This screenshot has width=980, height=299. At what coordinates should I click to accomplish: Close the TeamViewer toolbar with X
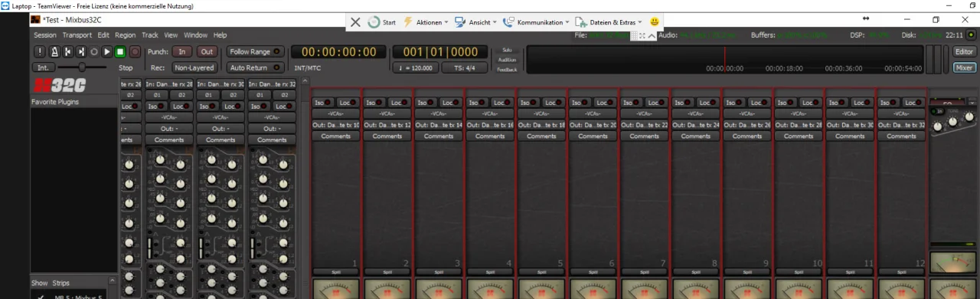click(355, 22)
